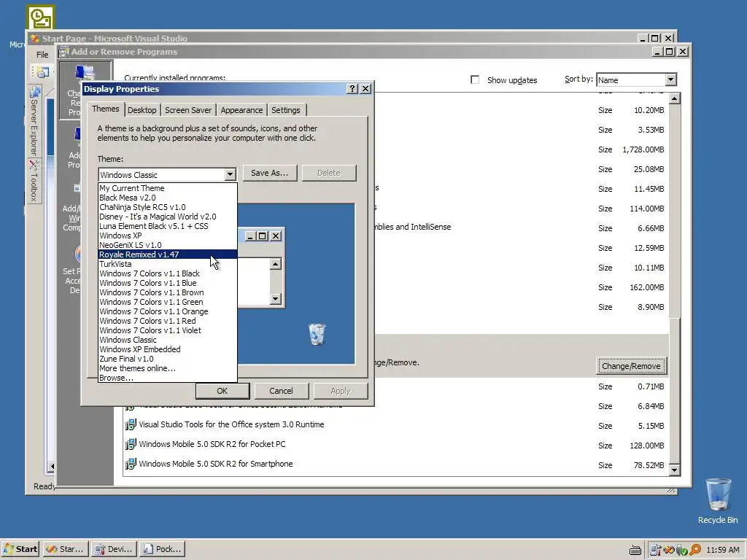Viewport: 747px width, 560px height.
Task: Click the Save As... button
Action: tap(270, 173)
